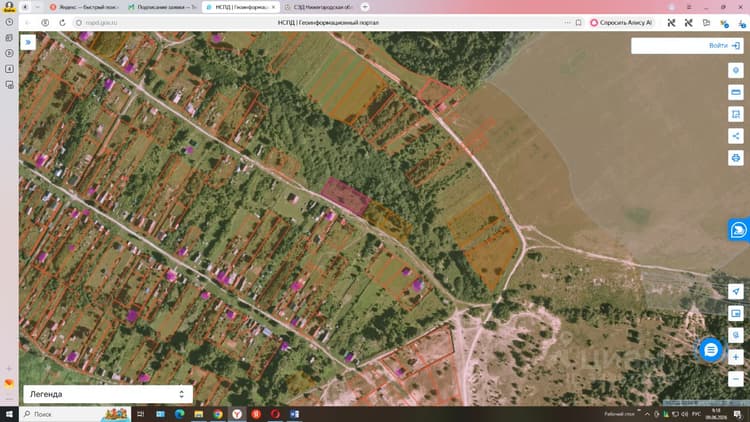Viewport: 750px width, 422px height.
Task: Expand the Легенда panel
Action: 108,394
